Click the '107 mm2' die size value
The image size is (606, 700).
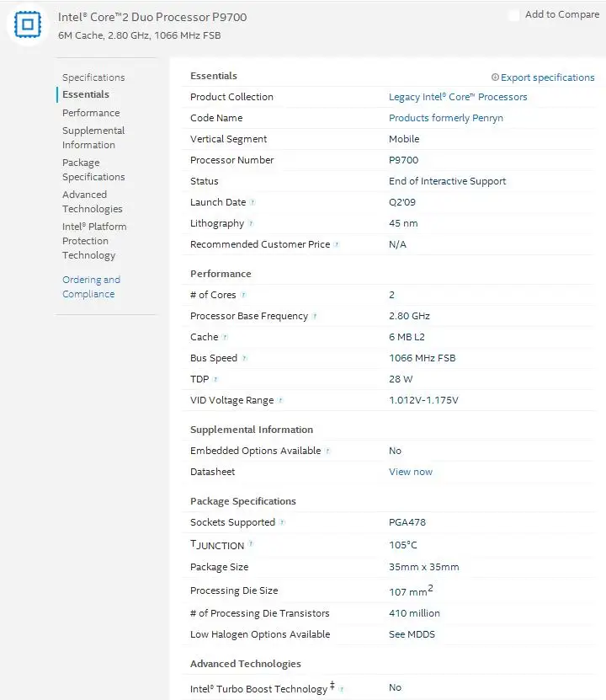pyautogui.click(x=411, y=590)
